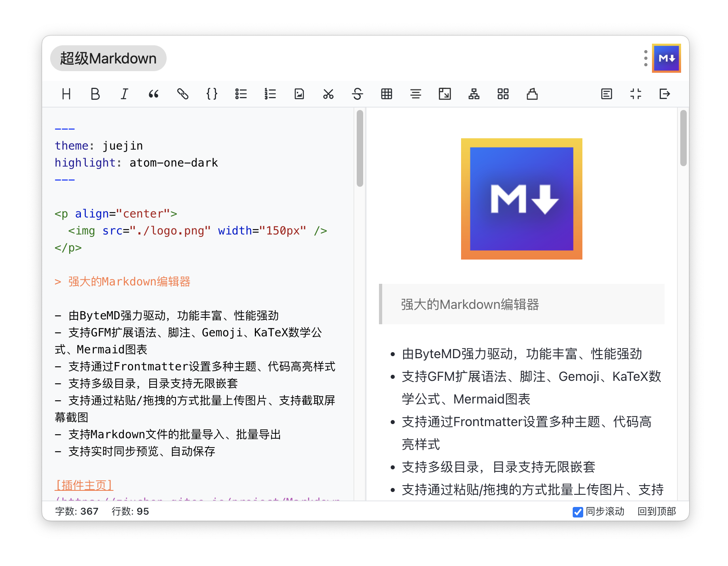Insert an image

[299, 94]
